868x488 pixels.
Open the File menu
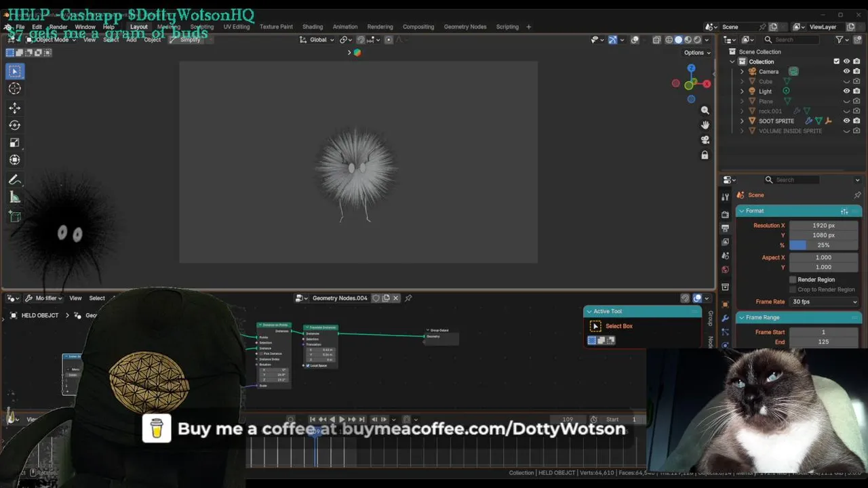(x=20, y=27)
